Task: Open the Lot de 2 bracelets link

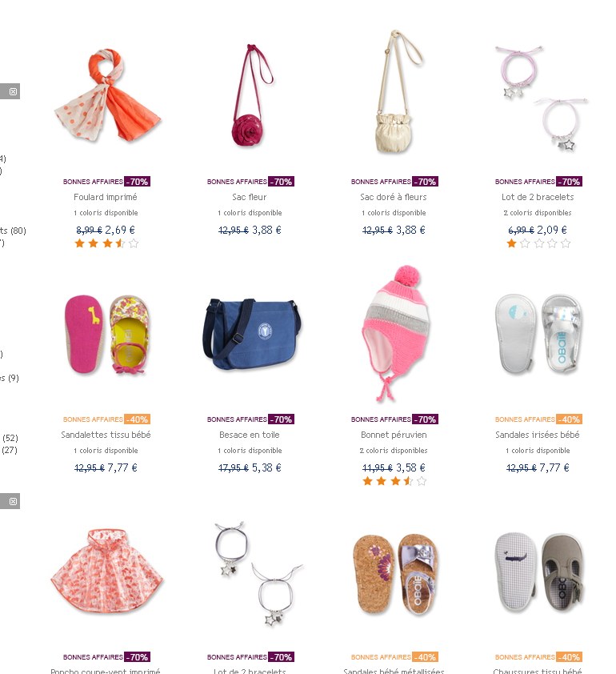Action: [538, 197]
